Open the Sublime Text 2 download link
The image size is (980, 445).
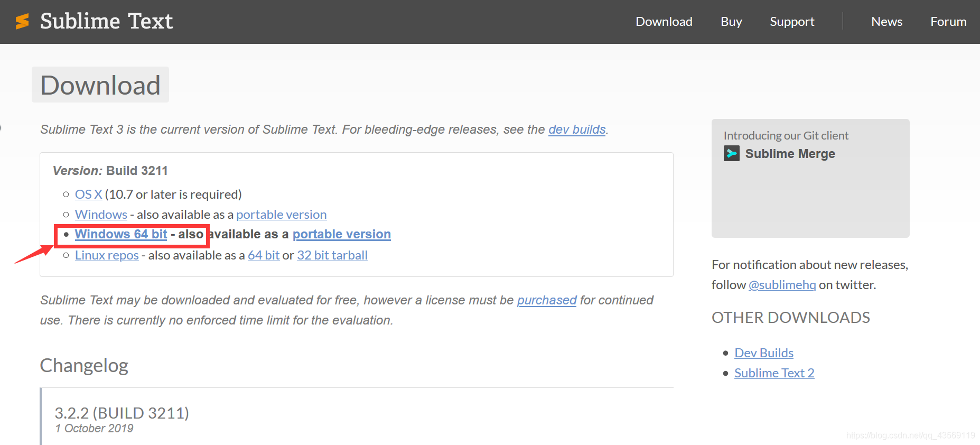774,373
